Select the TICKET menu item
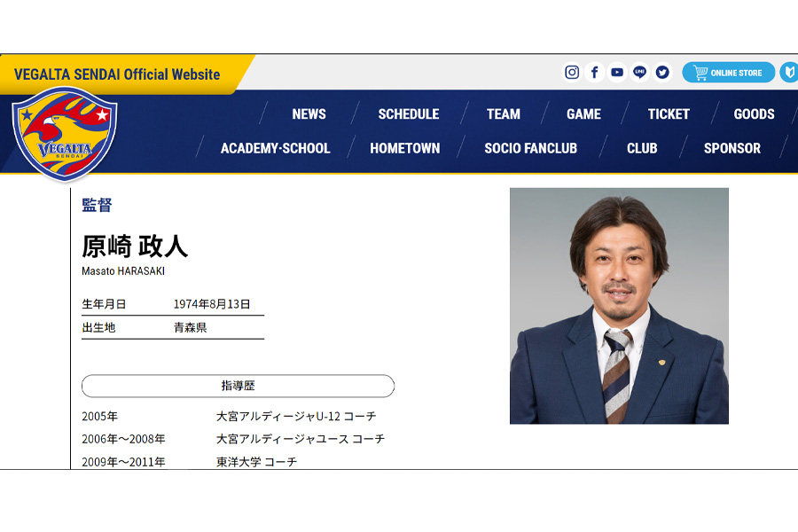 (x=669, y=114)
